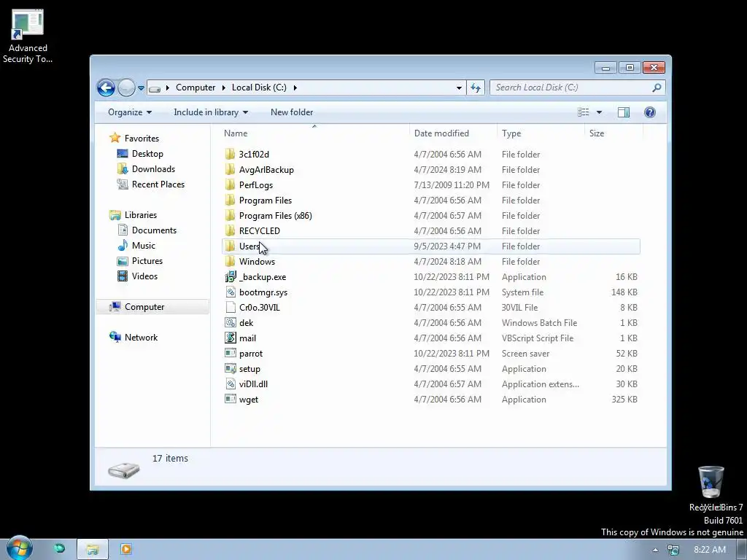Select Libraries in navigation pane
This screenshot has height=560, width=747.
pyautogui.click(x=141, y=215)
